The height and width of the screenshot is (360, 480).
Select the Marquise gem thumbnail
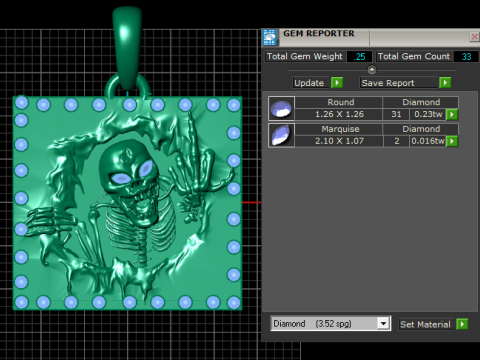(x=281, y=135)
